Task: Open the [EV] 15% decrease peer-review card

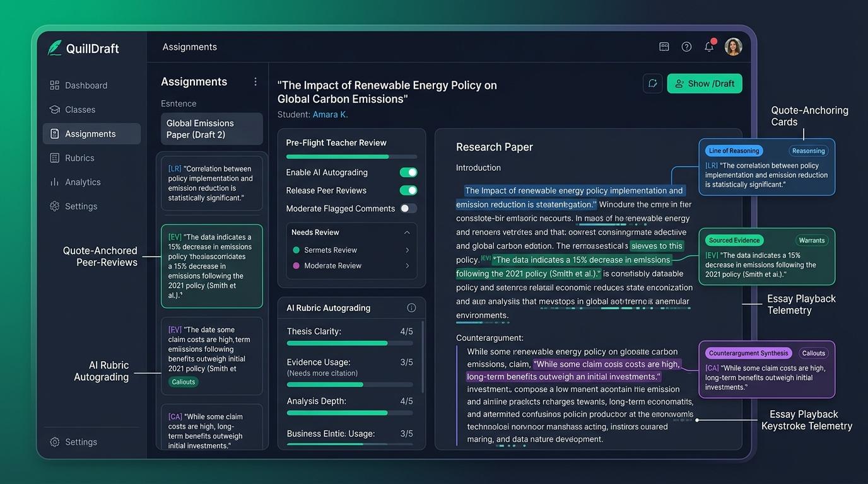Action: [212, 266]
